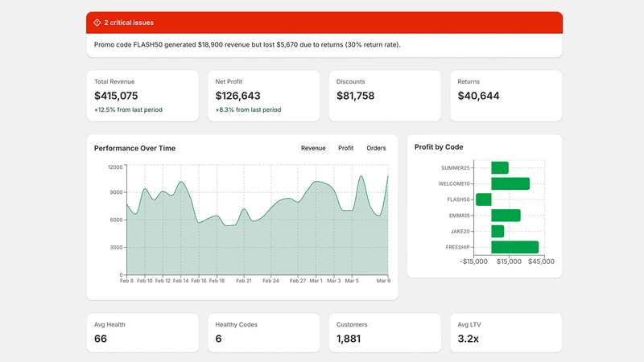This screenshot has height=362, width=644.
Task: Click the SUMMER25 profit bar
Action: tap(500, 168)
